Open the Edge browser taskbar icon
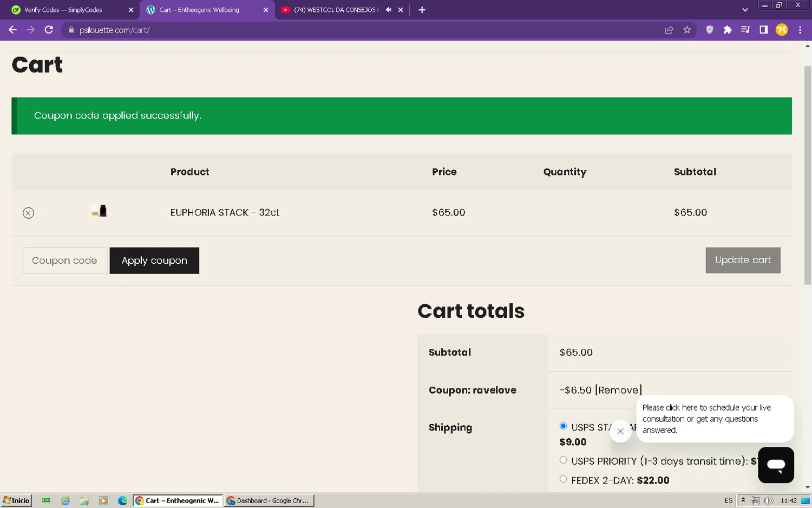 pos(122,500)
